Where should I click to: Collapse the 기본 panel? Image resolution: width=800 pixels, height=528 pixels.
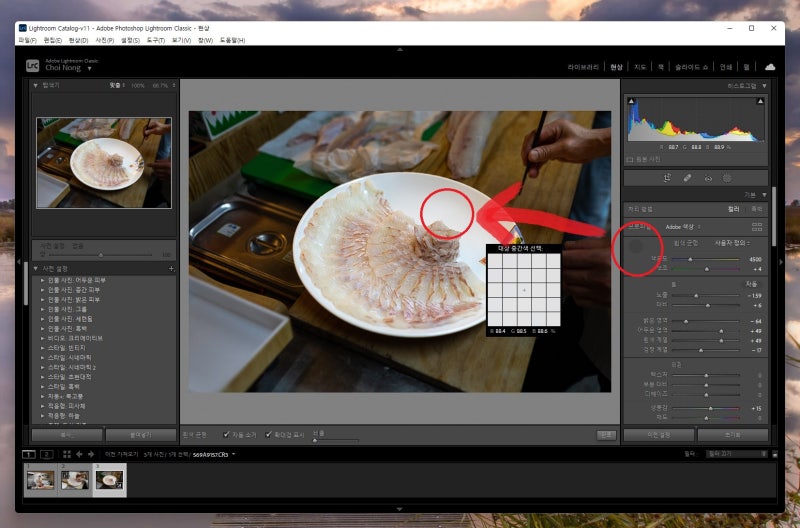coord(764,195)
